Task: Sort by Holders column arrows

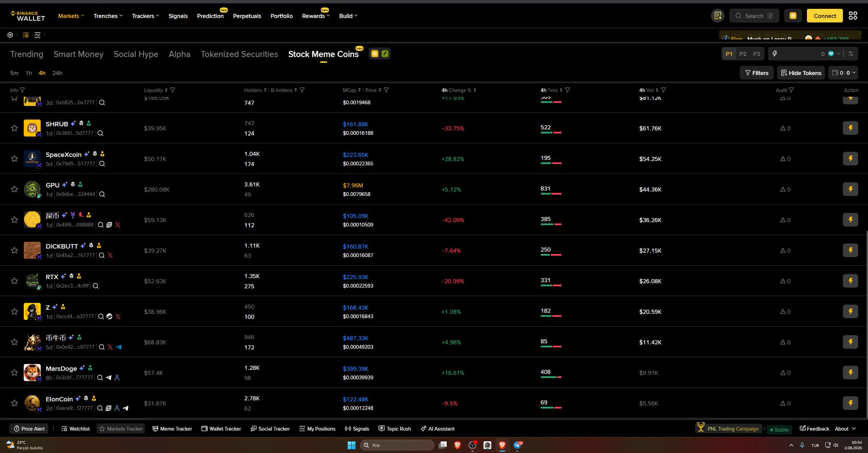Action: (x=265, y=90)
